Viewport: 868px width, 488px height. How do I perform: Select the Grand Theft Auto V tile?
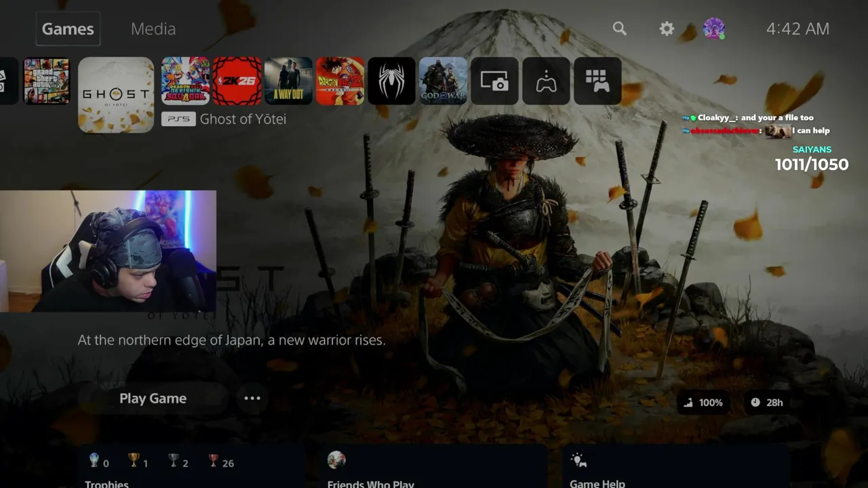47,81
